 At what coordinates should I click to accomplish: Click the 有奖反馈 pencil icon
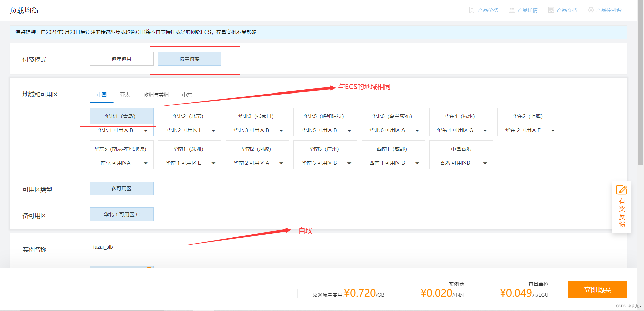[621, 190]
